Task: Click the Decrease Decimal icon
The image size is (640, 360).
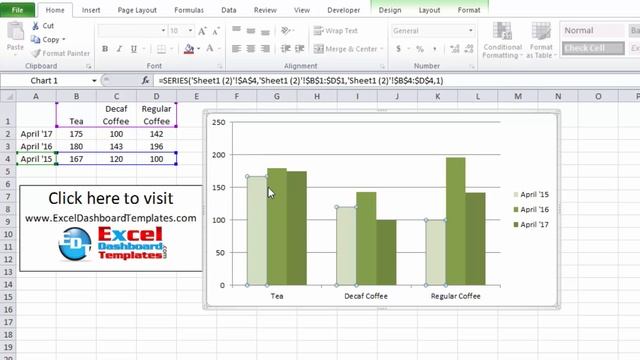Action: point(469,49)
